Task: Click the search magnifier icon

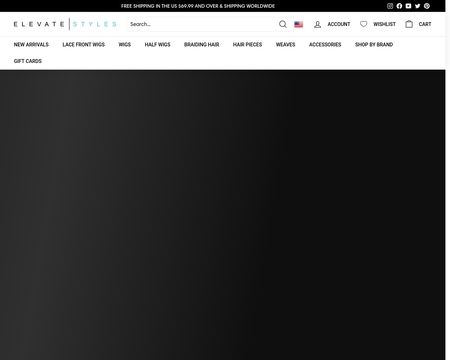Action: point(283,24)
